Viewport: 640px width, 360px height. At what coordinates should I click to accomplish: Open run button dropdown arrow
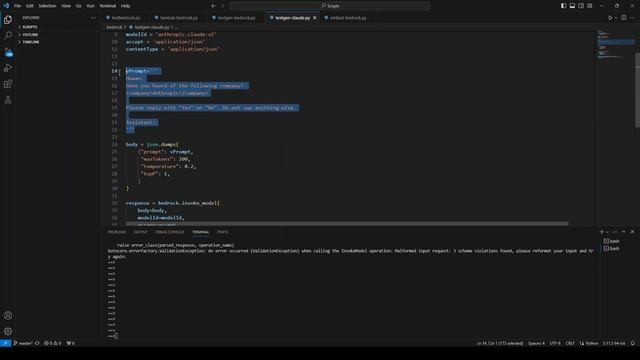point(616,18)
